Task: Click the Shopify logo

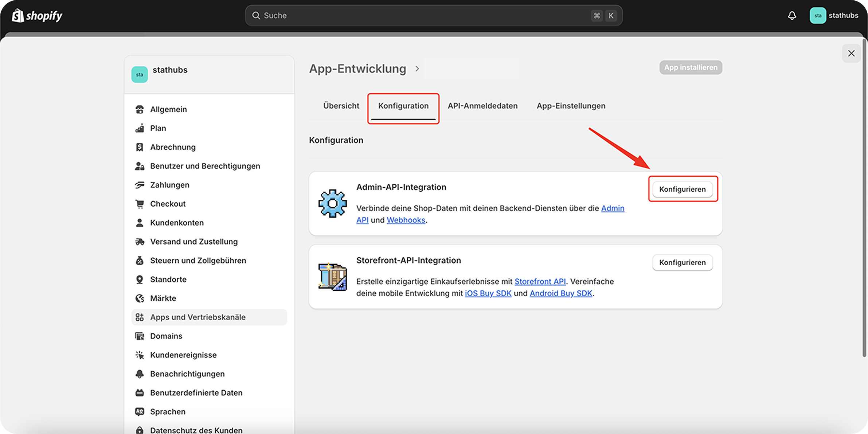Action: (x=37, y=16)
